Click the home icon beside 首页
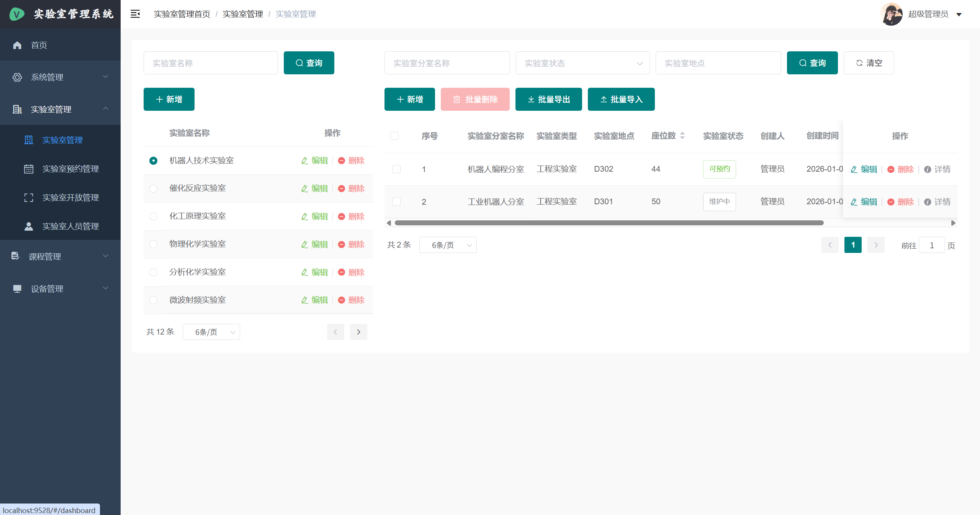 [17, 45]
